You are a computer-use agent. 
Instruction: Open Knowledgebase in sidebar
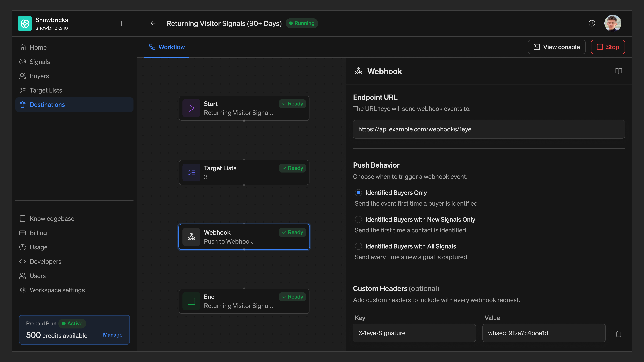pyautogui.click(x=74, y=219)
